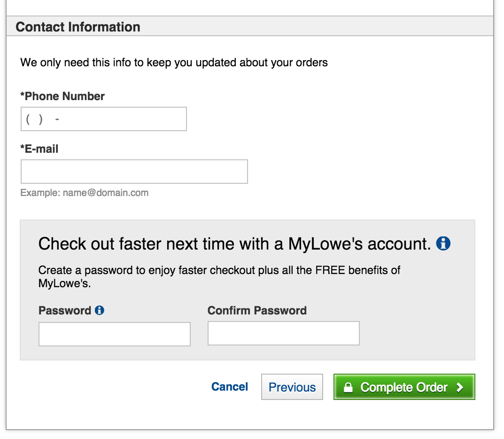Click the Password info icon
The width and height of the screenshot is (504, 439).
pyautogui.click(x=99, y=310)
